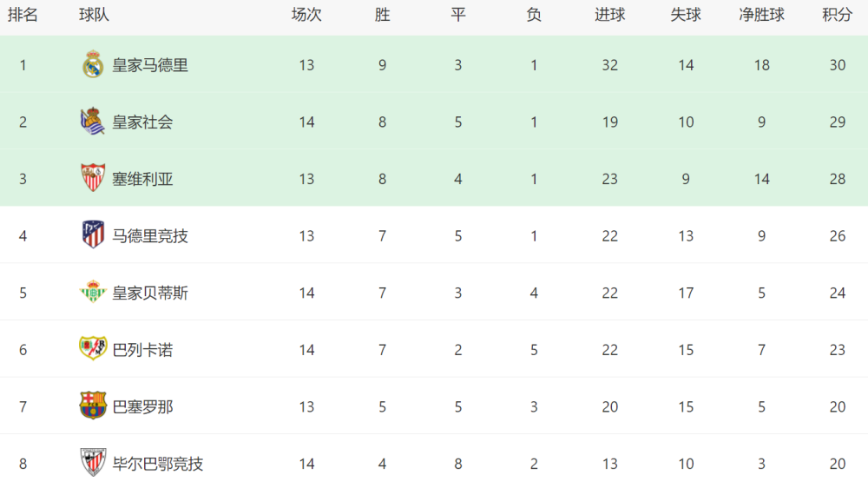
Task: Select the Rayo Vallecano crest icon
Action: click(x=93, y=348)
